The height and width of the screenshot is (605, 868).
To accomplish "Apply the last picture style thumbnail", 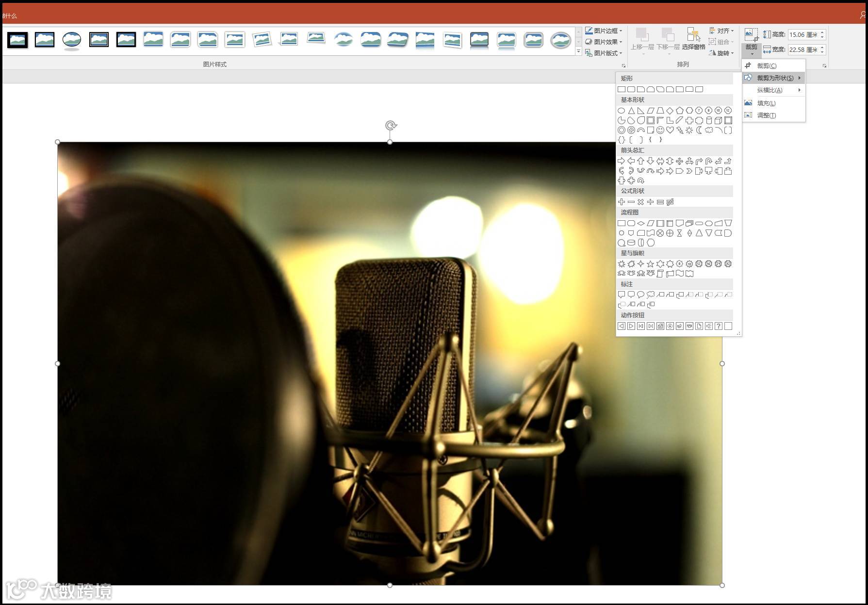I will coord(561,40).
